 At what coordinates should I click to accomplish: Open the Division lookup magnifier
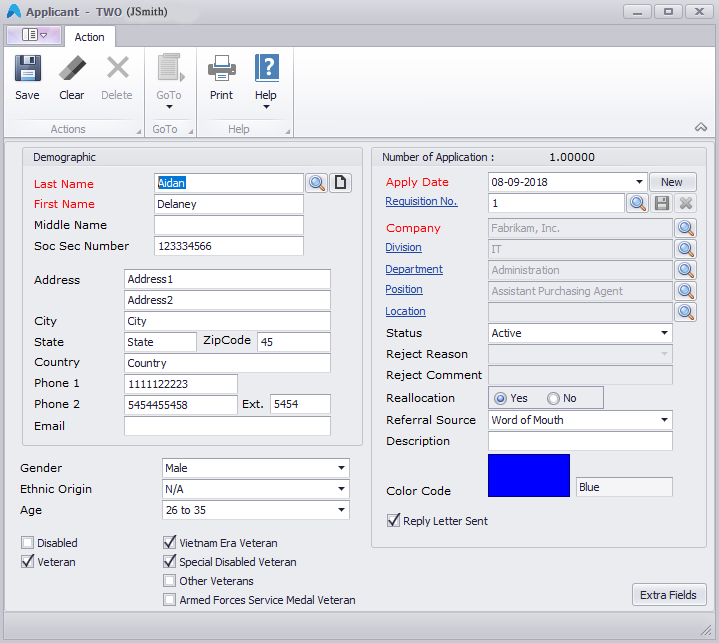[686, 249]
